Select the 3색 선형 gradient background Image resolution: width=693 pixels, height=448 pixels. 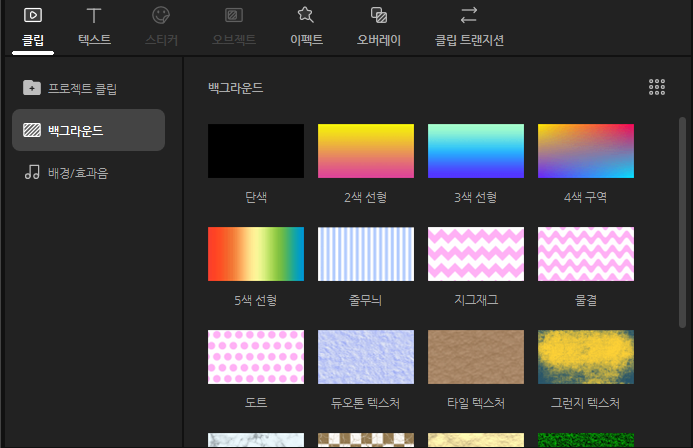[475, 151]
